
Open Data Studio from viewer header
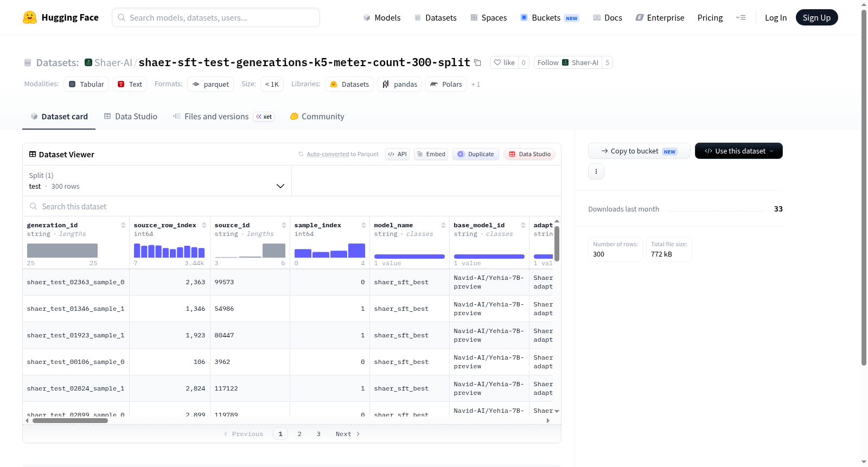tap(529, 154)
